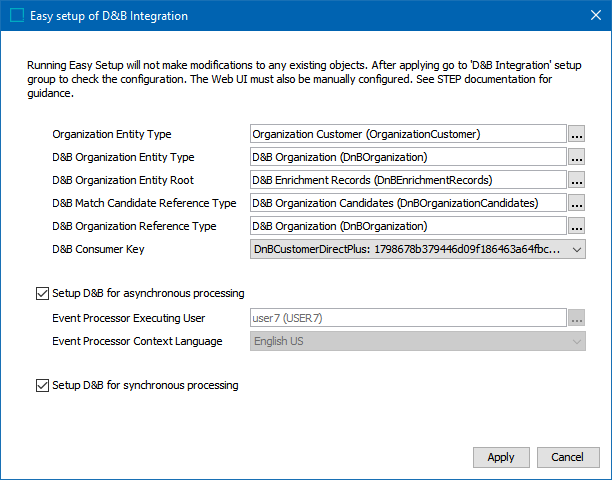
Task: Click browse button for Event Processor Executing User
Action: [577, 318]
